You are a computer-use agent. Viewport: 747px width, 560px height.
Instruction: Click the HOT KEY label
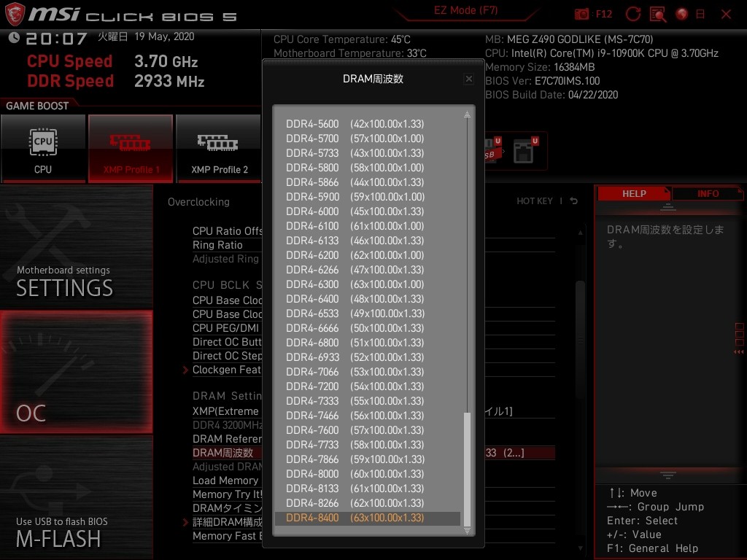tap(535, 201)
